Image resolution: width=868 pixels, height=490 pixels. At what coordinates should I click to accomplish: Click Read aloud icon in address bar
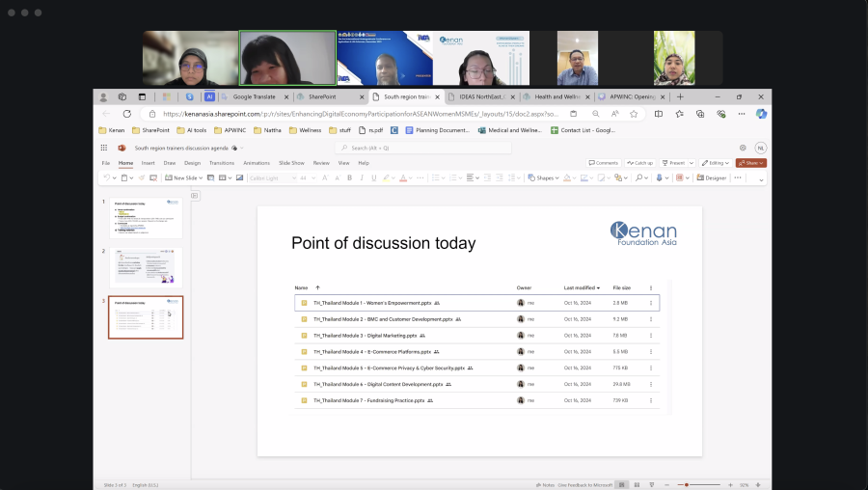(x=614, y=114)
